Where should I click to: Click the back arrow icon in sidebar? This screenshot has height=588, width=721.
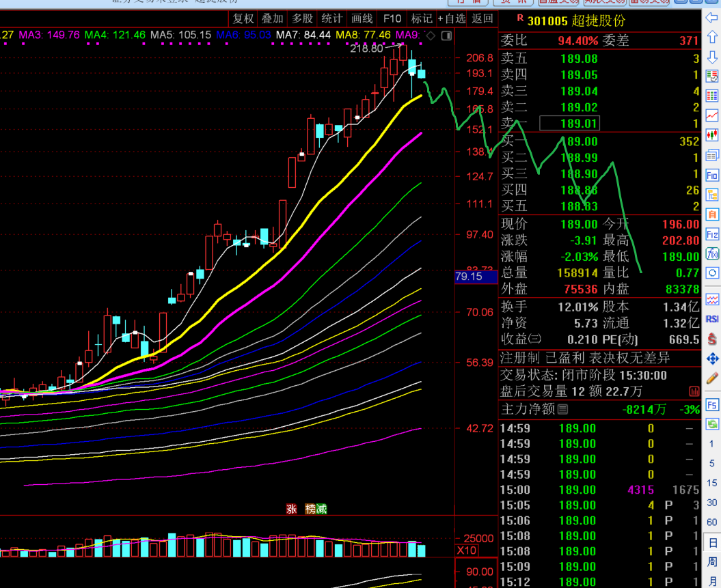[712, 18]
